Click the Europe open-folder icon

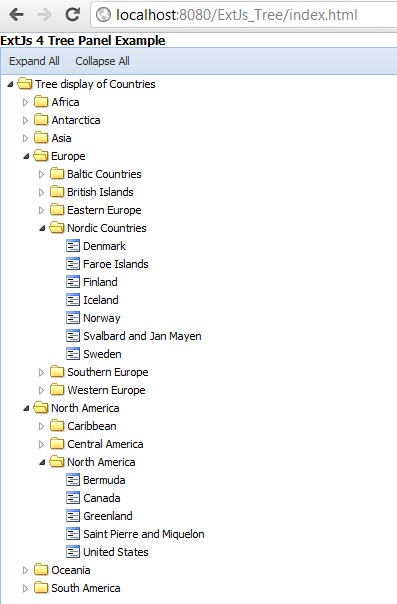tap(40, 156)
